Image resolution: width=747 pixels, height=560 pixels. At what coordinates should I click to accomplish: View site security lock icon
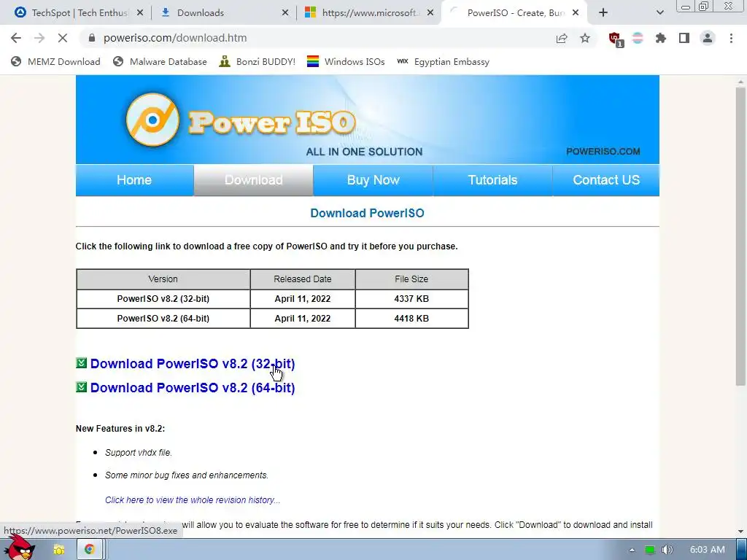click(92, 38)
